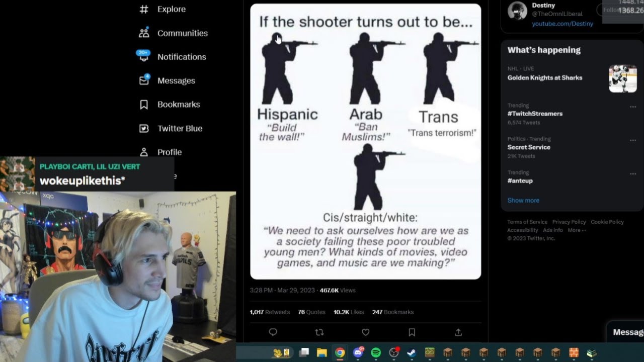Click Show more under trends
This screenshot has height=362, width=644.
pyautogui.click(x=523, y=200)
